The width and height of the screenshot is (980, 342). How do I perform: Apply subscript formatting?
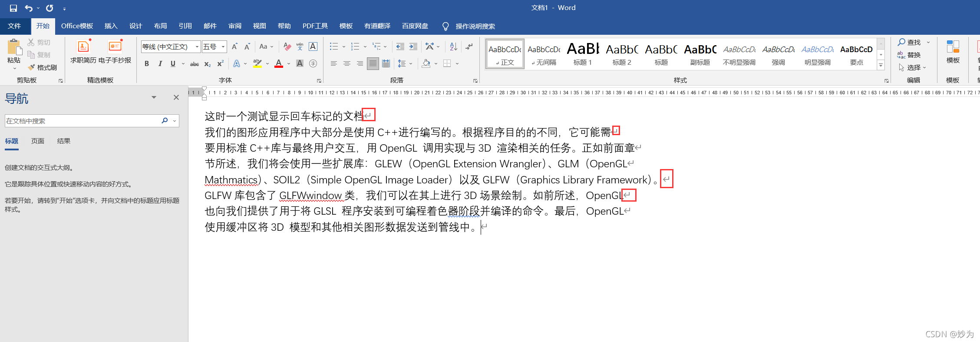pos(208,64)
